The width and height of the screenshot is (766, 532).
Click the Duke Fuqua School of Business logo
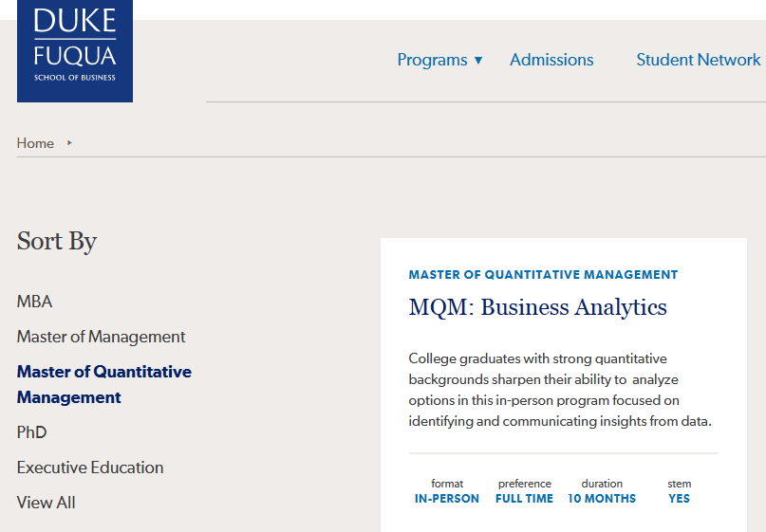point(75,50)
